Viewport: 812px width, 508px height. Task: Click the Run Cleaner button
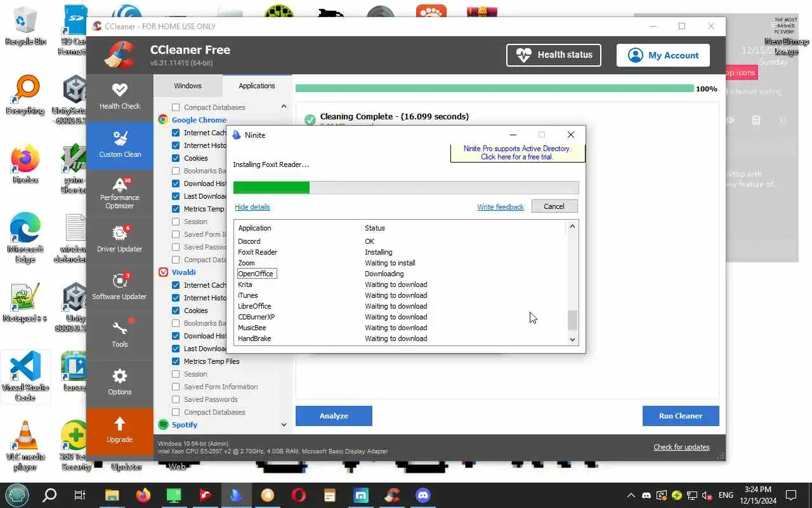click(681, 416)
